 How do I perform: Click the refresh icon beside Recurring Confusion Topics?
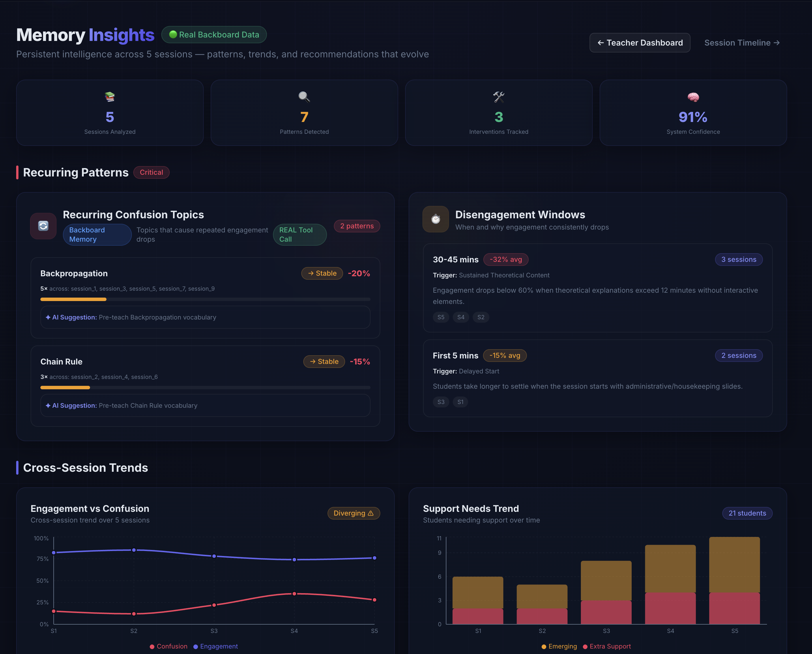(x=43, y=226)
